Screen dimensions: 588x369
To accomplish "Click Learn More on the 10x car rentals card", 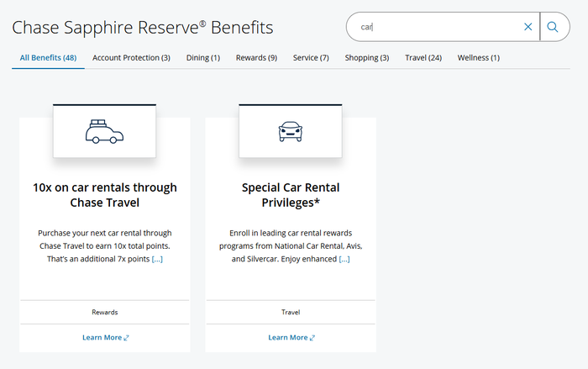I will tap(105, 337).
